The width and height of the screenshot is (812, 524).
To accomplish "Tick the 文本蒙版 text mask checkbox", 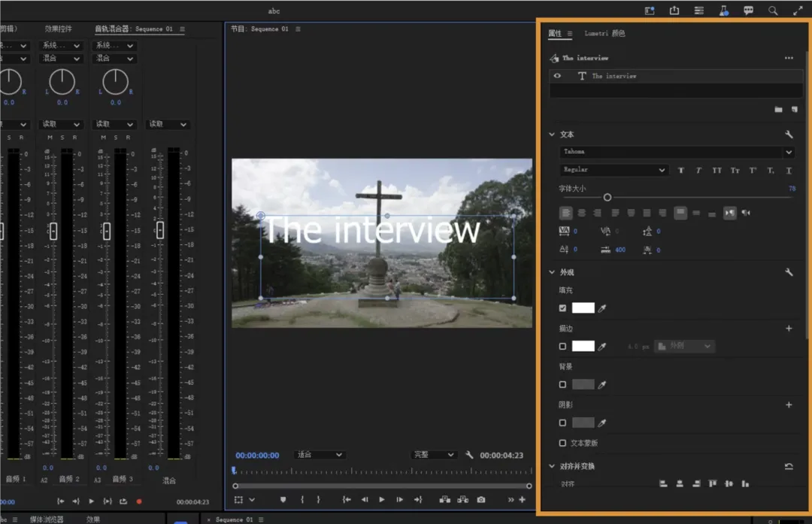I will [562, 444].
